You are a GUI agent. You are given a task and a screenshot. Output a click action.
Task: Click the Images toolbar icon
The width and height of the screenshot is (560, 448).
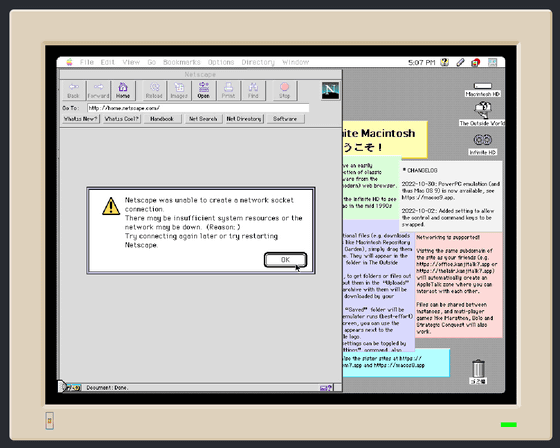(x=179, y=90)
